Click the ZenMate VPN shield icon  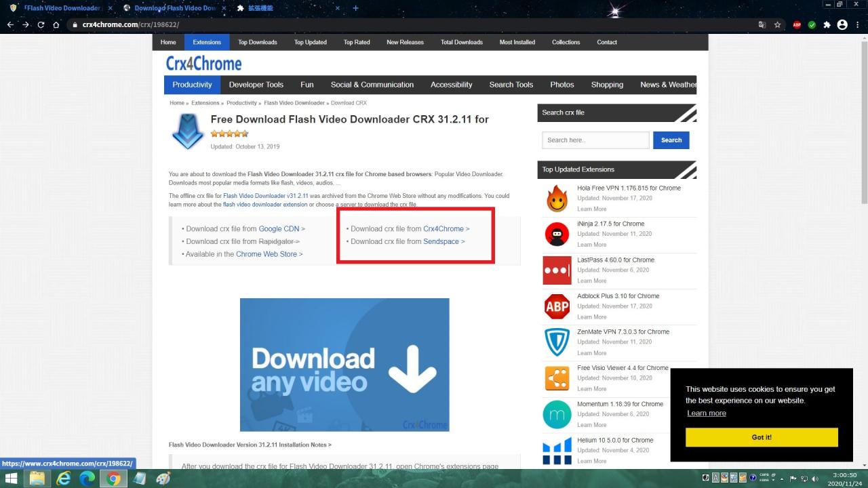click(557, 342)
